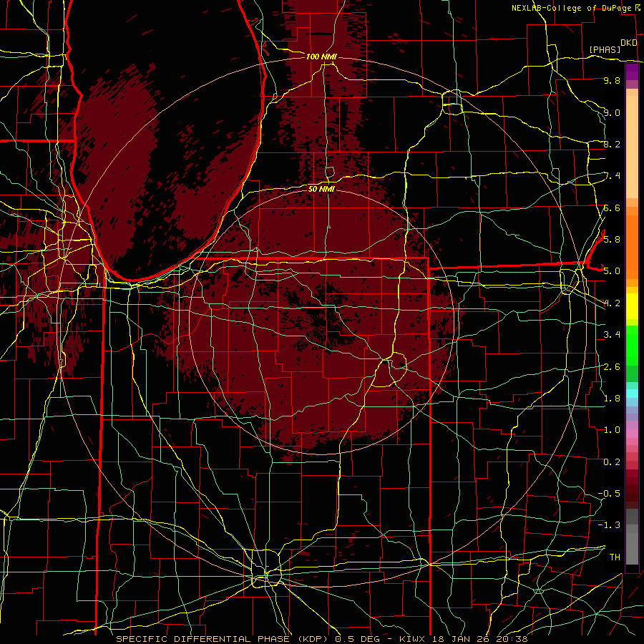This screenshot has height=644, width=644.
Task: Click the 6.6 legend value
Action: pos(612,208)
